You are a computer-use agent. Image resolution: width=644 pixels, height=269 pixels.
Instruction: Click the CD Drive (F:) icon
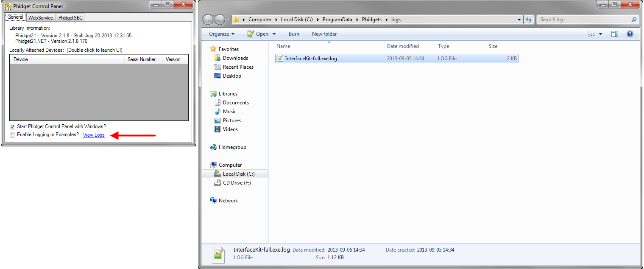click(217, 183)
